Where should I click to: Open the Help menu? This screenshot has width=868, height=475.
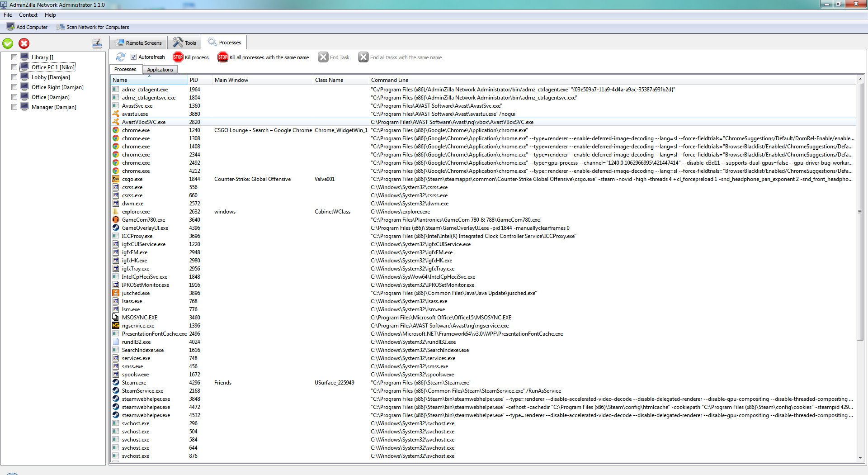click(50, 15)
